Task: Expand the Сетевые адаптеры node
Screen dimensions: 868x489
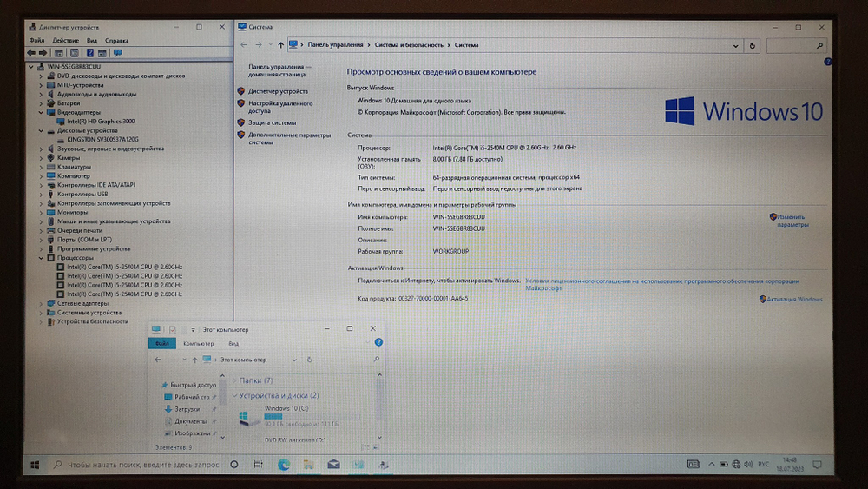Action: coord(41,303)
